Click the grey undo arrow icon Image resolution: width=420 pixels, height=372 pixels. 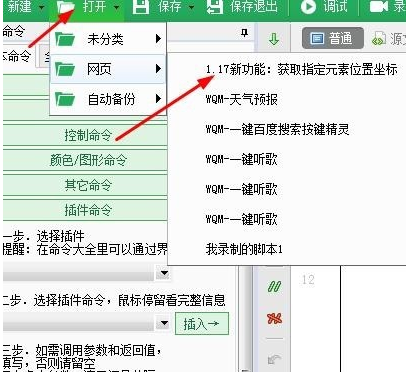tap(274, 359)
